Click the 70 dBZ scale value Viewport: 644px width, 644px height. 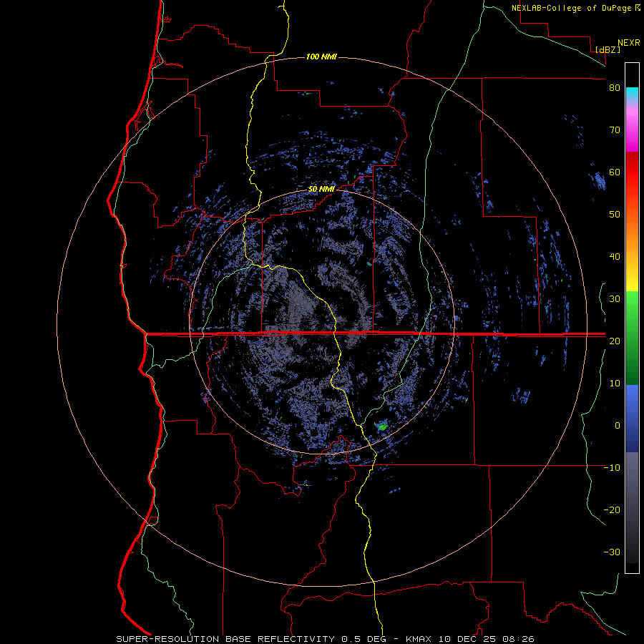click(x=615, y=130)
